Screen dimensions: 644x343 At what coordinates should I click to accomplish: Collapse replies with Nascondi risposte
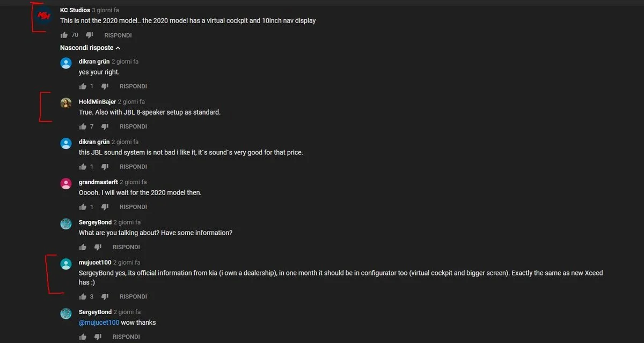coord(90,48)
